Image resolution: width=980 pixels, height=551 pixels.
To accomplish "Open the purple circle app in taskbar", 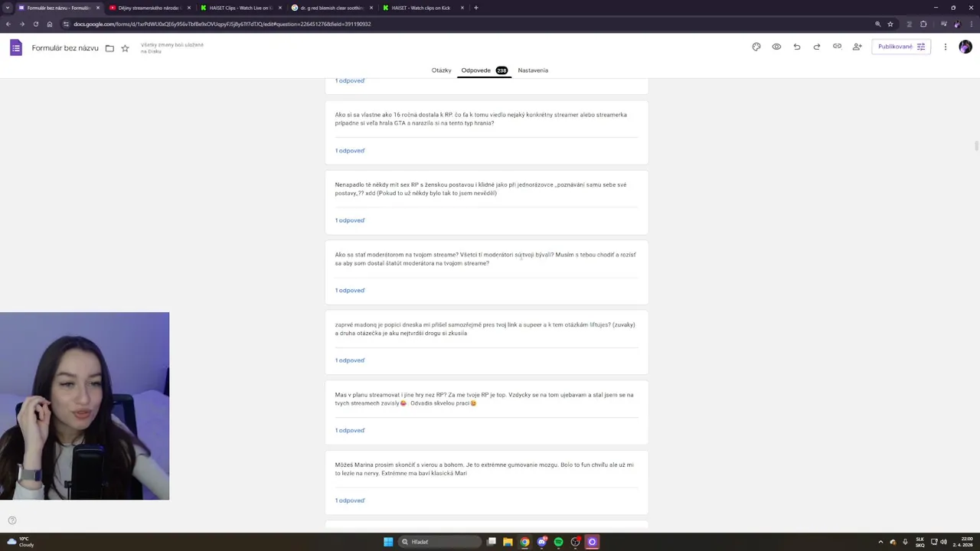I will [592, 542].
